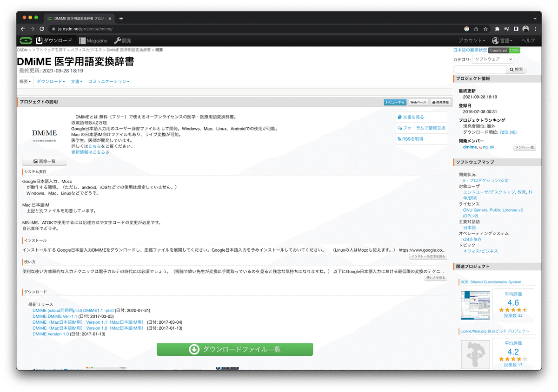Open the Extensions puzzle icon

coord(497,29)
